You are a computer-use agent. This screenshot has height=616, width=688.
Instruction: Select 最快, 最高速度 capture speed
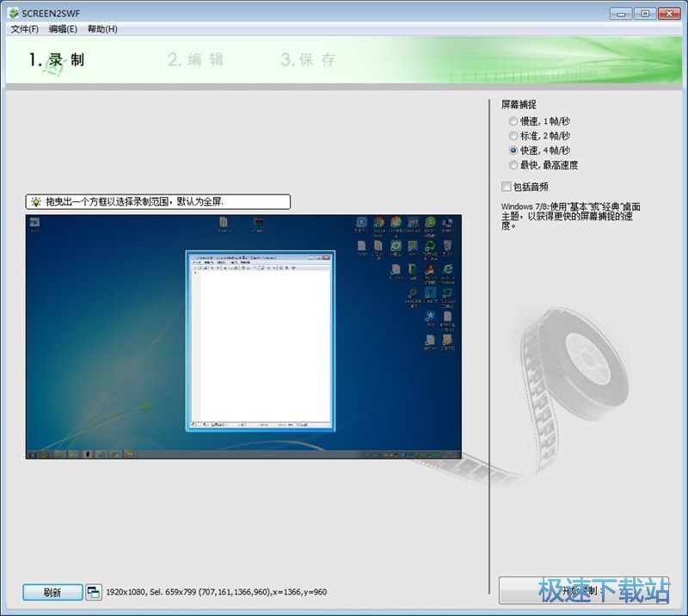(544, 165)
